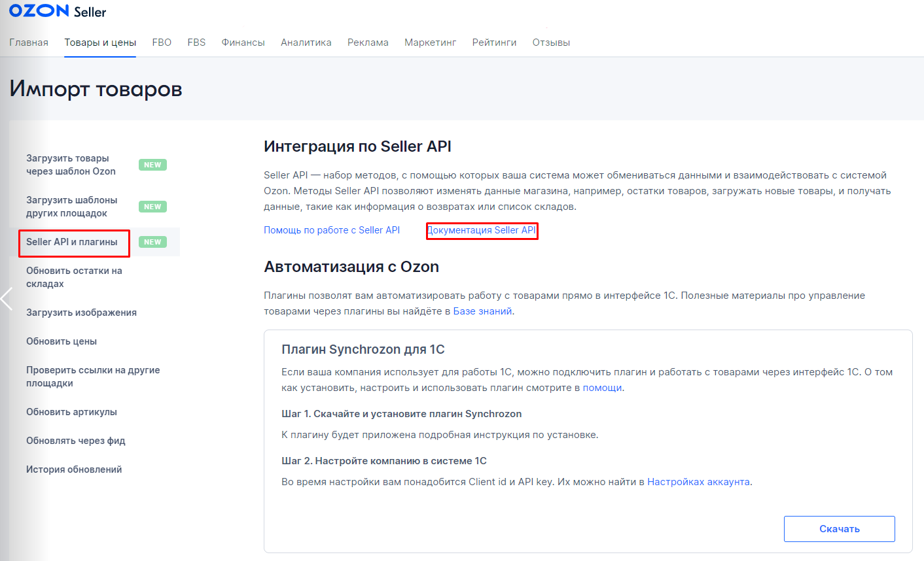
Task: Open the Обновить цены sidebar item
Action: click(62, 341)
